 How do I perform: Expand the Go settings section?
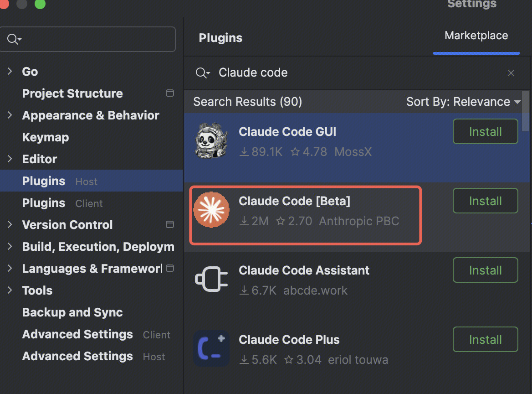(10, 72)
